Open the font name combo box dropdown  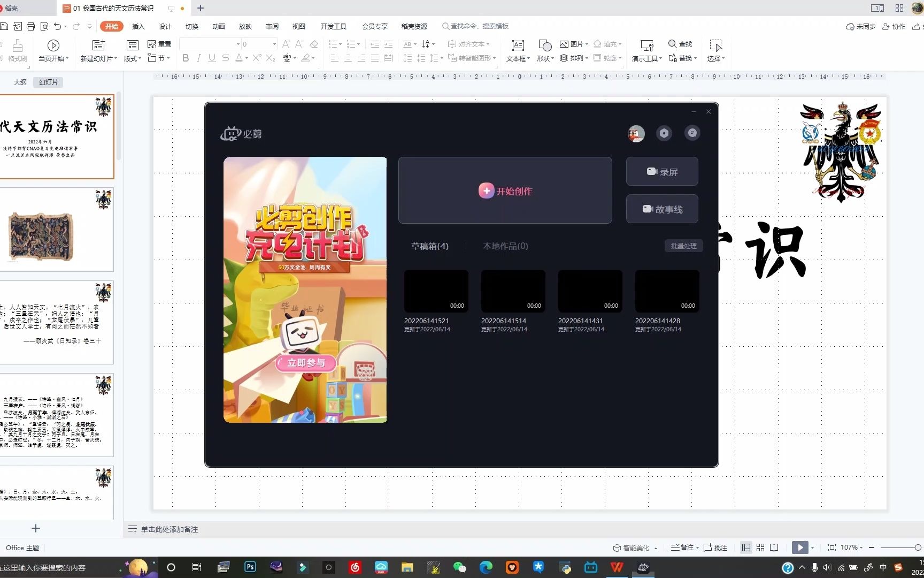[x=238, y=44]
